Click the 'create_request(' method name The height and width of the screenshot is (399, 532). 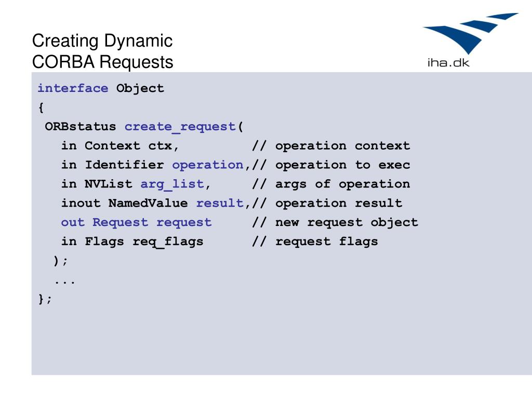pyautogui.click(x=184, y=127)
